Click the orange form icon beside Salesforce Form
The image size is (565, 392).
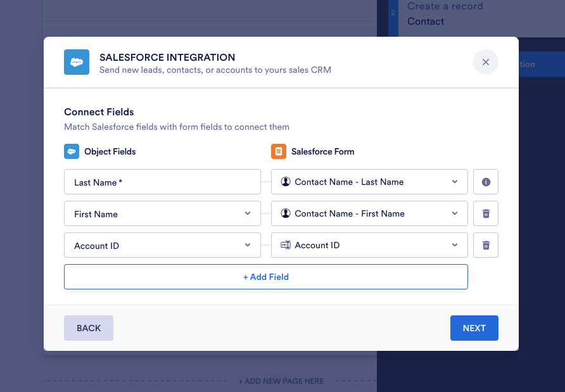point(279,151)
